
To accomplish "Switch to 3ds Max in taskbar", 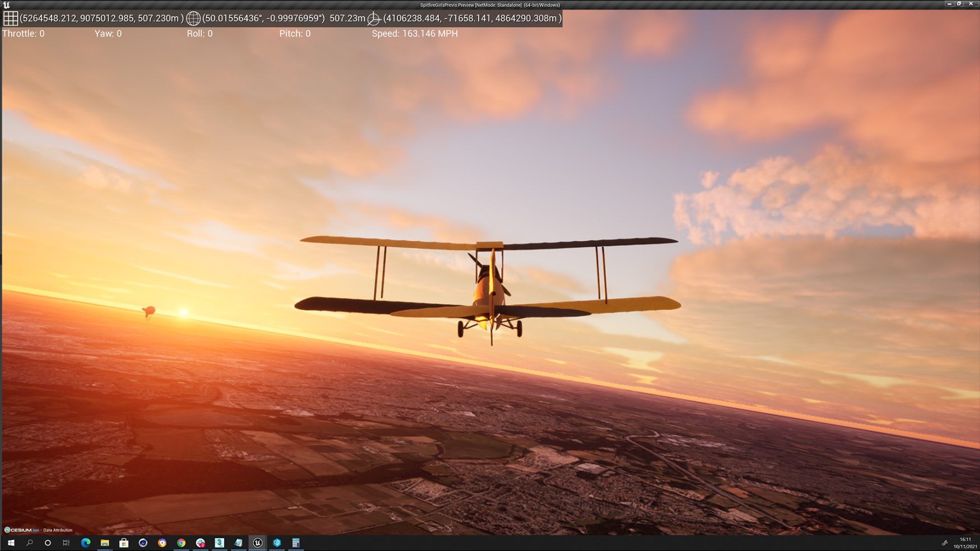I will pyautogui.click(x=220, y=543).
